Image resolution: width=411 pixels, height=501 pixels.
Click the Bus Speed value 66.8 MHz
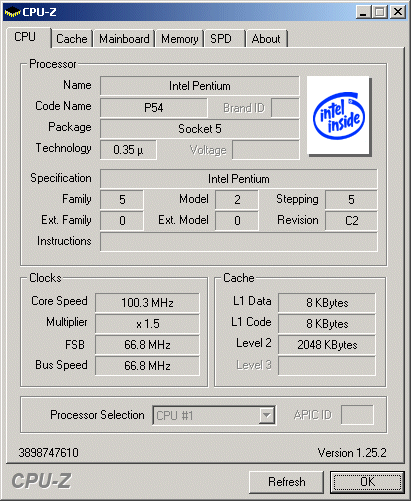click(147, 366)
